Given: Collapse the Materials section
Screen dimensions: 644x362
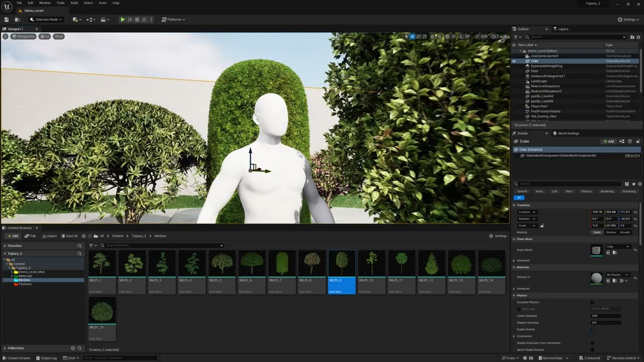Looking at the screenshot, I should pyautogui.click(x=514, y=267).
